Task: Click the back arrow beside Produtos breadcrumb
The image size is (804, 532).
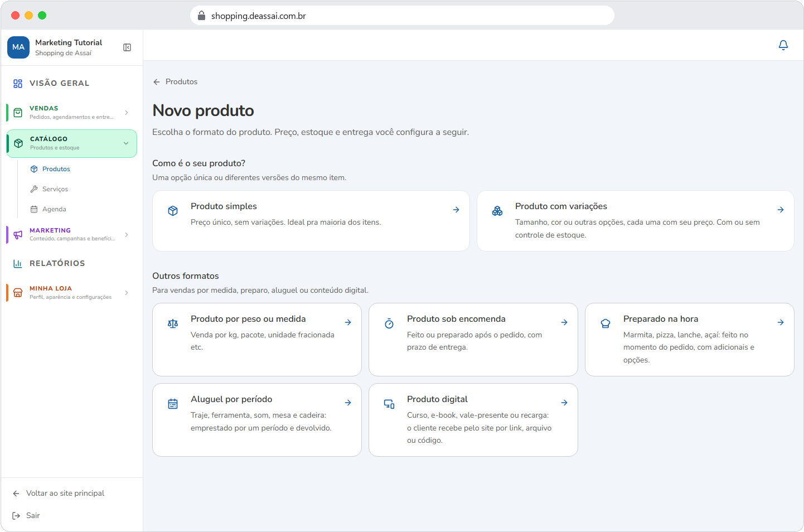Action: click(157, 82)
